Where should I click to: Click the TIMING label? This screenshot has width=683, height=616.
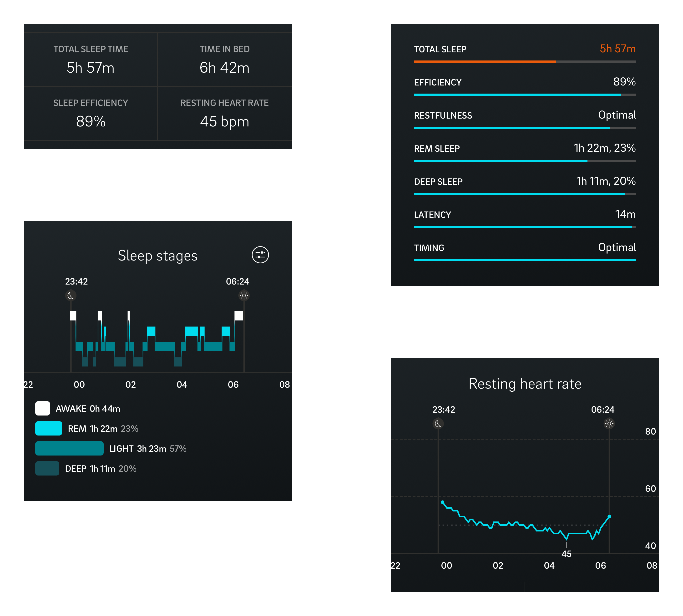coord(429,248)
